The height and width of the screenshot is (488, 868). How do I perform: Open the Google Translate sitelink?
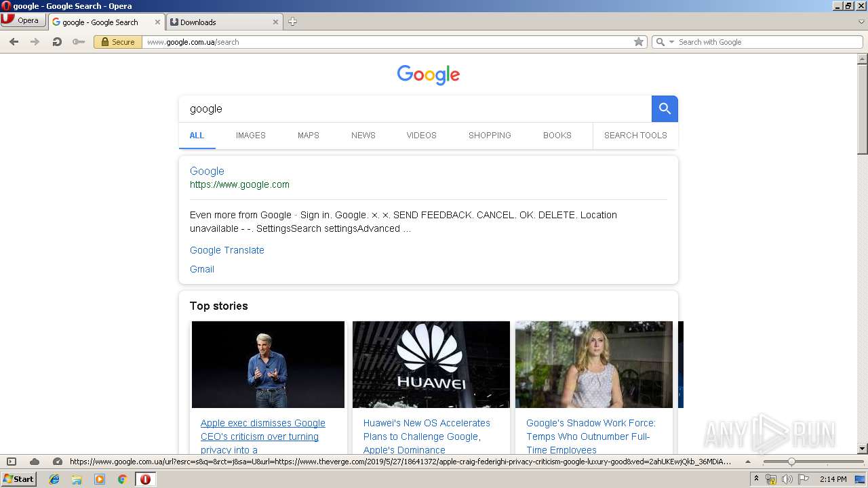pos(227,250)
